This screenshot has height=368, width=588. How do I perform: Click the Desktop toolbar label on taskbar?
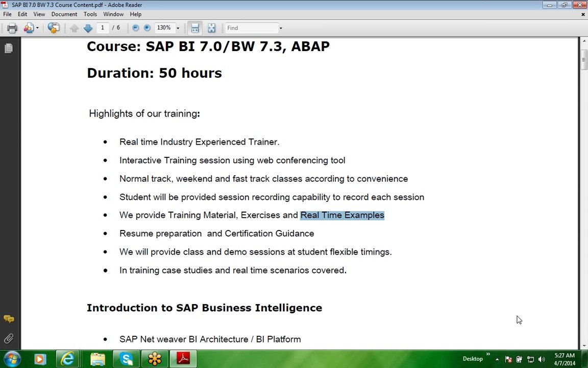473,359
